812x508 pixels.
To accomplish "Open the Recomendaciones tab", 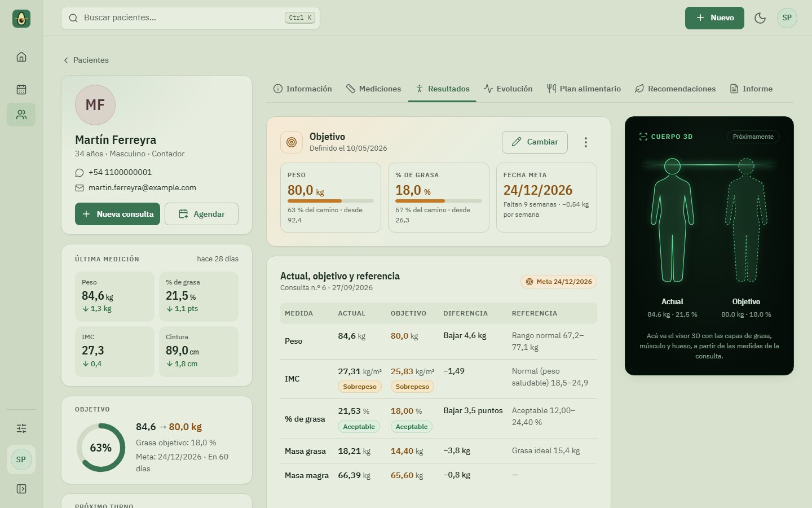I will click(x=675, y=89).
